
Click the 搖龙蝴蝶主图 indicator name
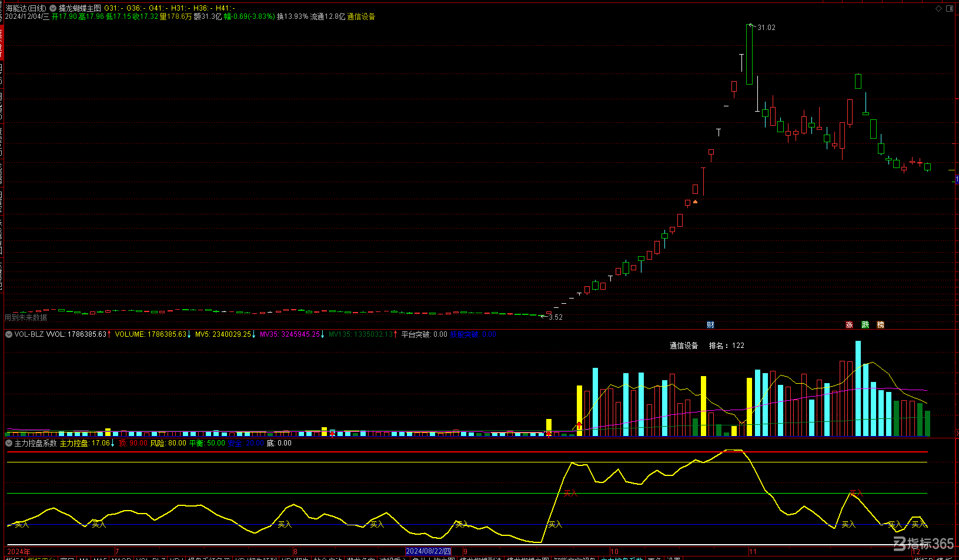pyautogui.click(x=80, y=8)
